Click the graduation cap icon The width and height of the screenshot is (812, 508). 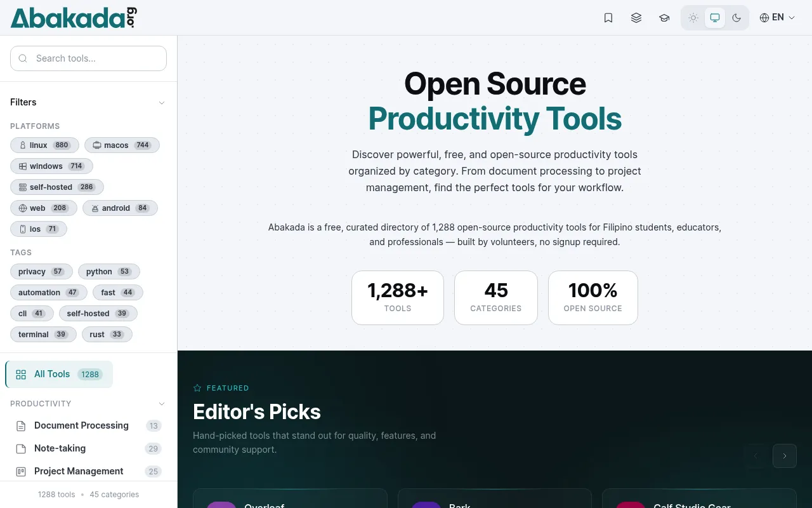point(664,18)
